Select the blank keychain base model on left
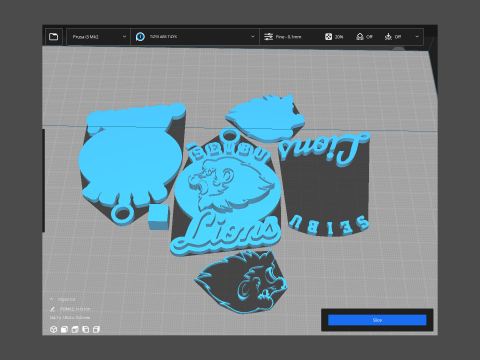This screenshot has height=360, width=480. click(132, 163)
